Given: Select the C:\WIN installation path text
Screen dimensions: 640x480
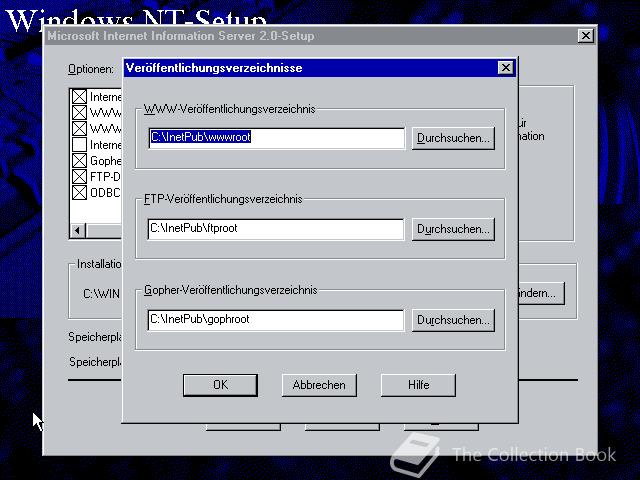Looking at the screenshot, I should pyautogui.click(x=102, y=294).
